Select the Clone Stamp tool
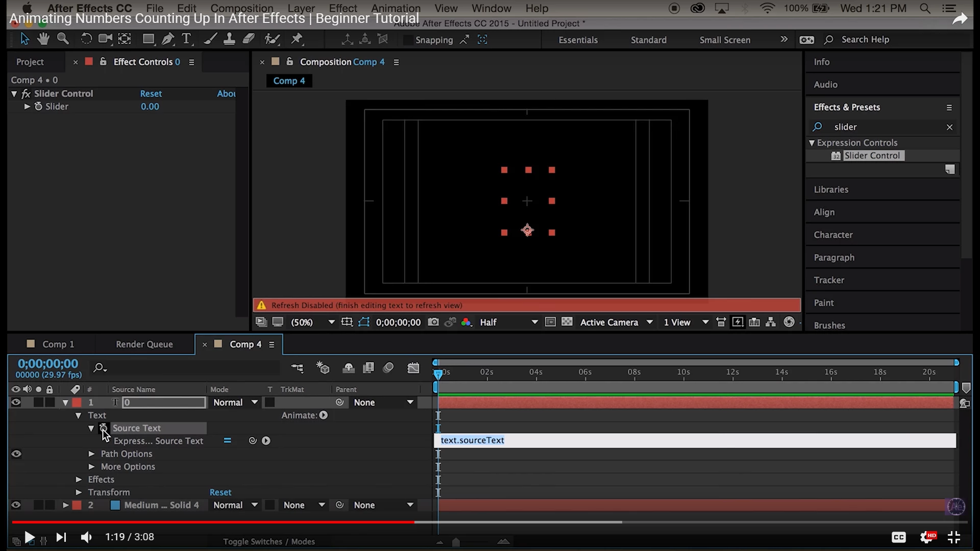The image size is (980, 551). click(229, 39)
